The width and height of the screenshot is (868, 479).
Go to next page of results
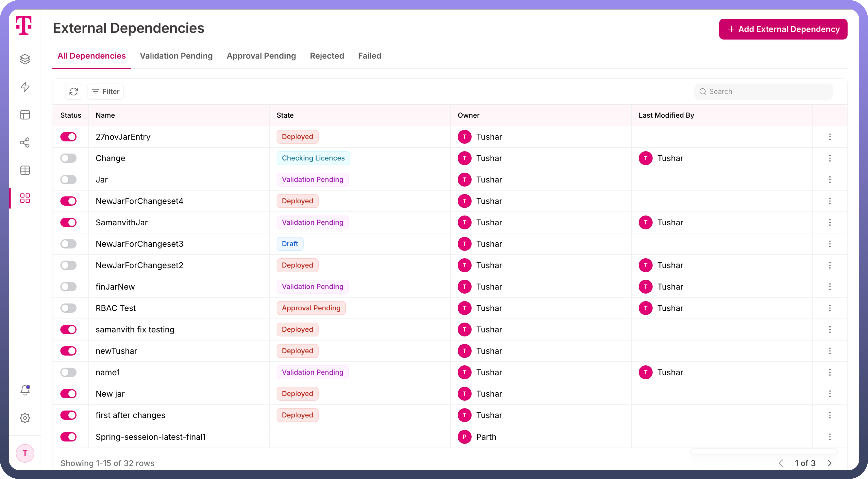point(830,463)
